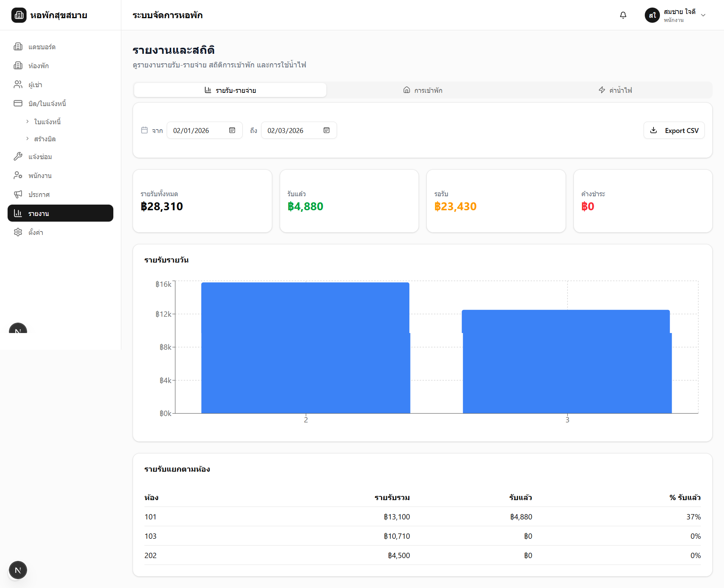Select รายงาน in the sidebar
This screenshot has height=588, width=724.
[x=60, y=213]
